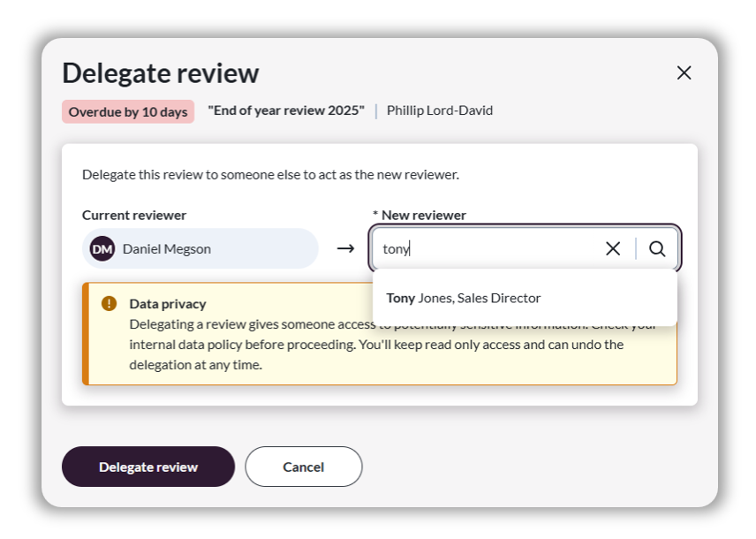Click the "New reviewer" field label
Screen dimensions: 756x539
pyautogui.click(x=423, y=216)
